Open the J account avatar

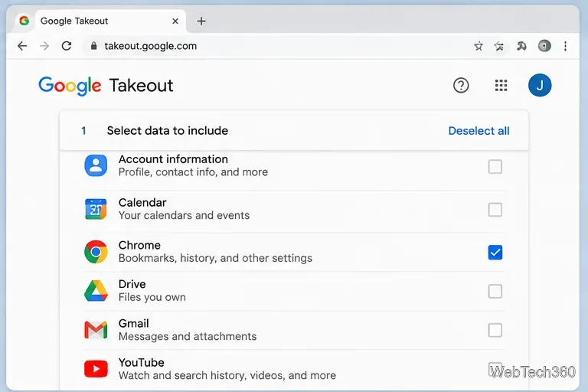click(540, 85)
